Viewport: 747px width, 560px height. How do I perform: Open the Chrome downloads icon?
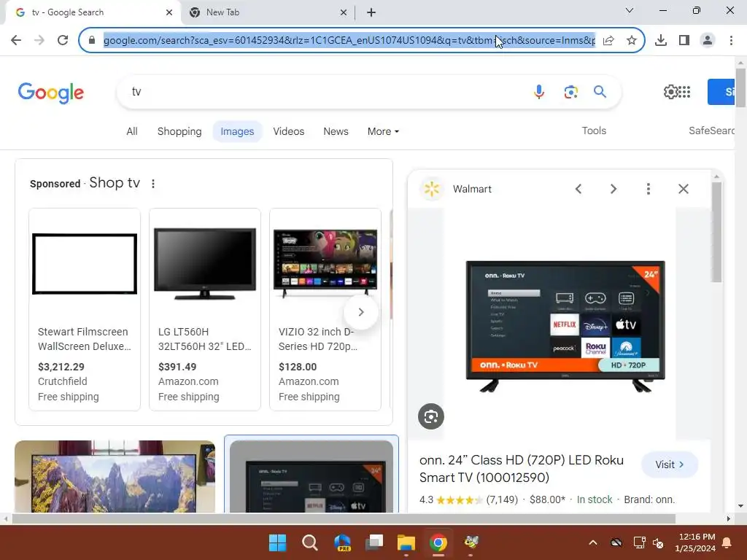[x=661, y=40]
